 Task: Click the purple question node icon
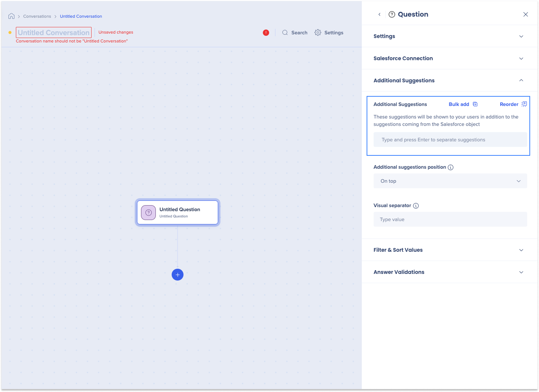[148, 213]
